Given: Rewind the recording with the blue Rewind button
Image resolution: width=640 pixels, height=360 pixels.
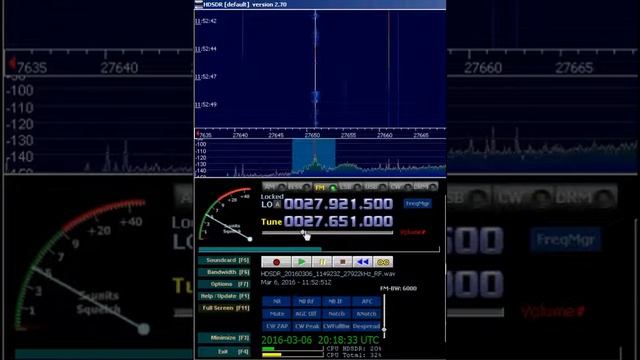Looking at the screenshot, I should pos(362,262).
